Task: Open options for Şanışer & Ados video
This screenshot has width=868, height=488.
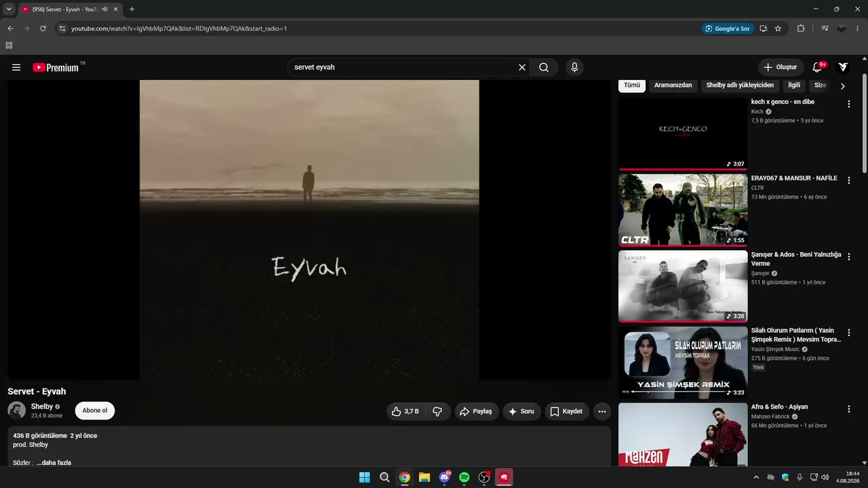Action: point(848,257)
